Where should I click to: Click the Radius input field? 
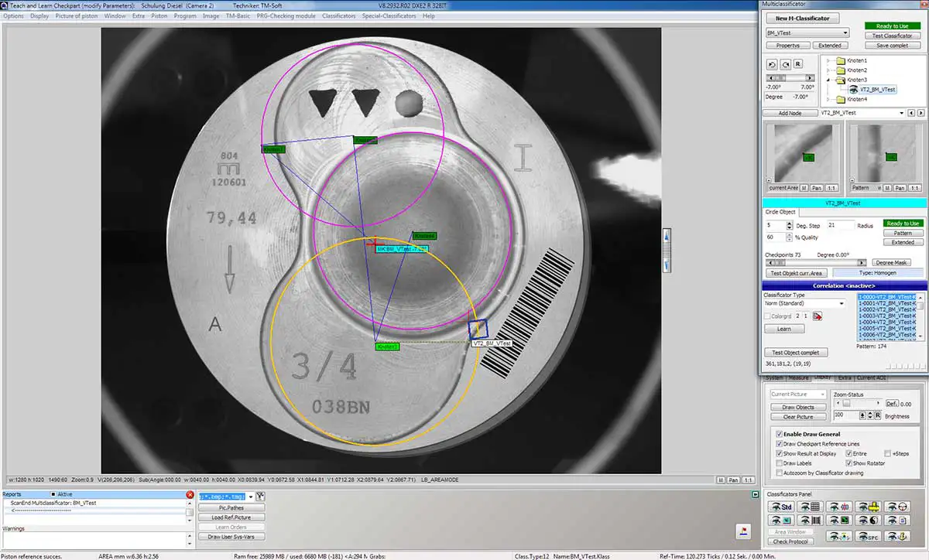[839, 225]
